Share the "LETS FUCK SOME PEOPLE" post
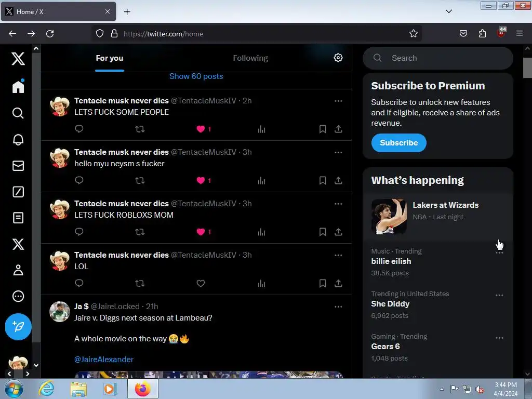Viewport: 532px width, 399px height. (x=338, y=129)
